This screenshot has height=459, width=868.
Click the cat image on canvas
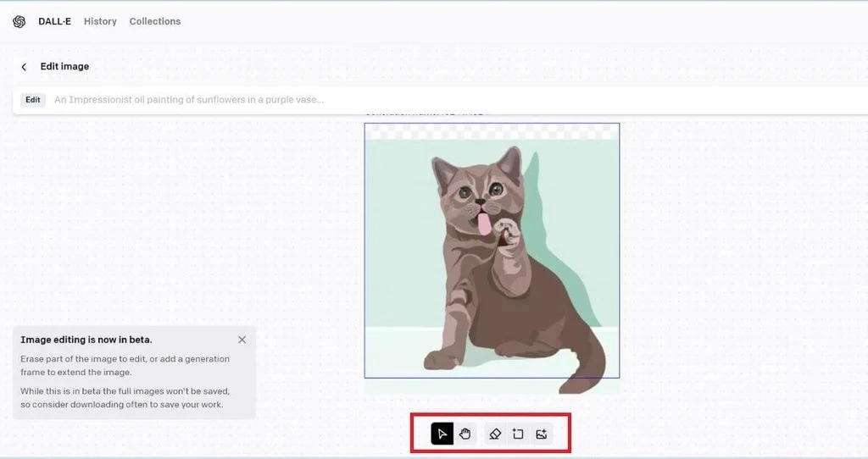coord(492,258)
